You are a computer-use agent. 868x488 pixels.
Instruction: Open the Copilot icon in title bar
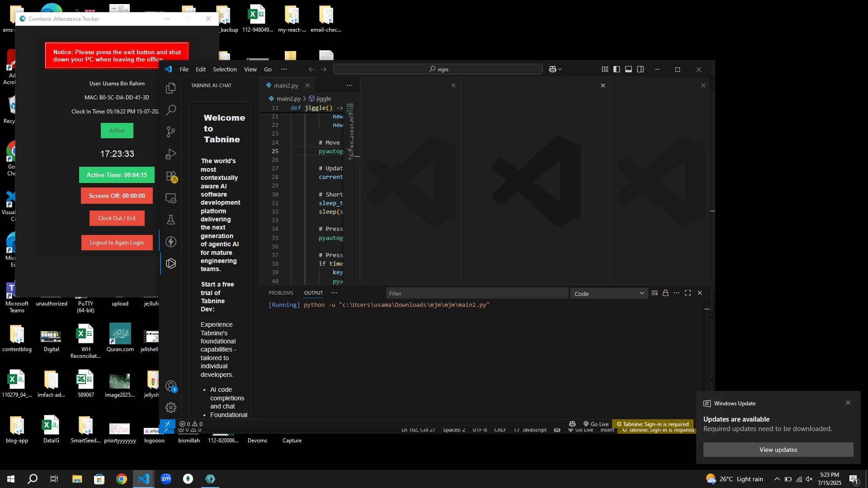pos(552,69)
